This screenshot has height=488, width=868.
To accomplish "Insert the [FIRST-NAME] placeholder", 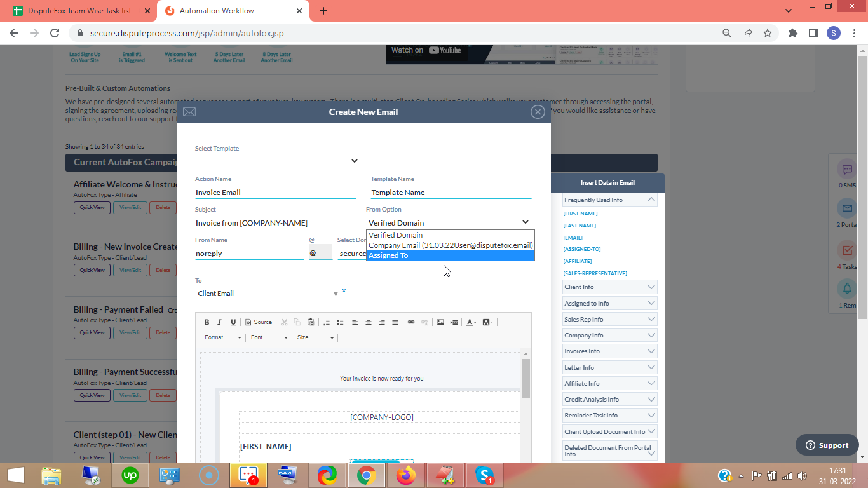I will point(581,213).
